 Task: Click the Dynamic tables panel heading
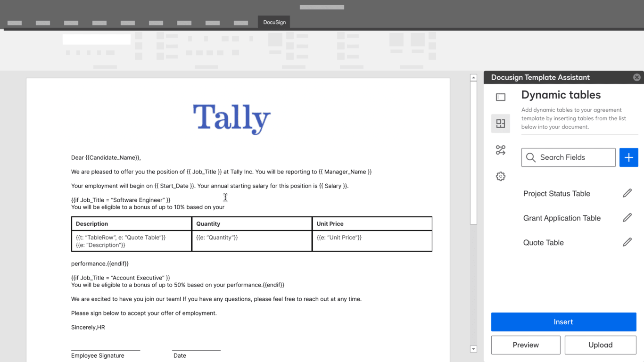tap(561, 95)
